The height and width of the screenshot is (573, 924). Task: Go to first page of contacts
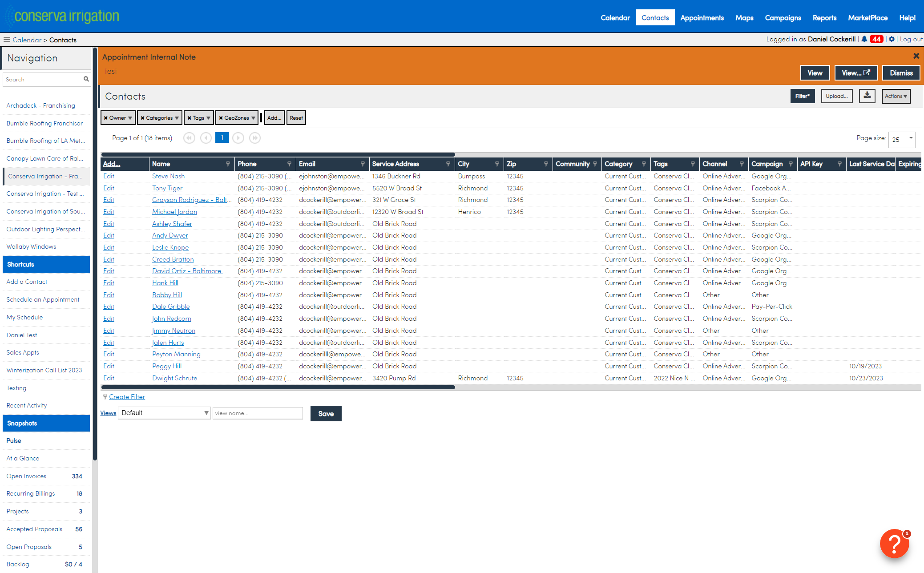[x=189, y=138]
